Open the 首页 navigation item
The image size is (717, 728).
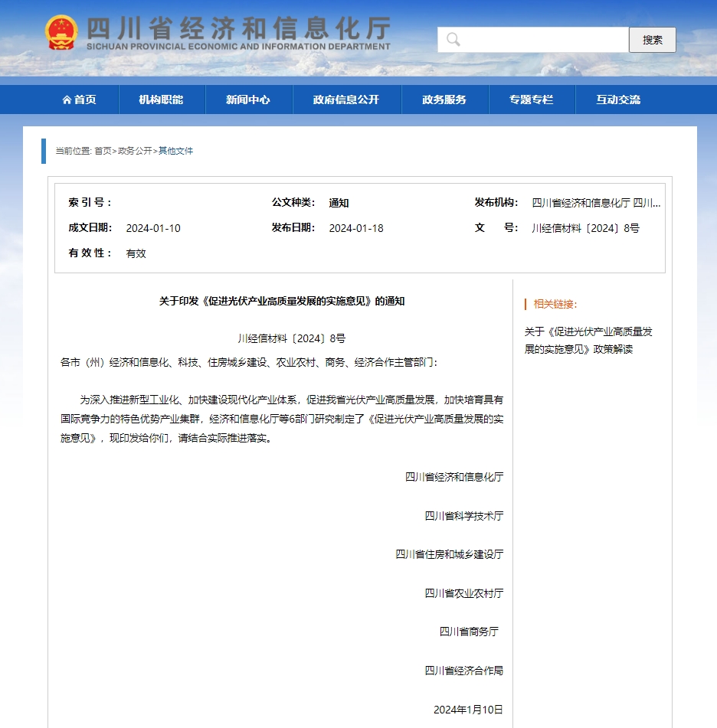click(x=79, y=100)
